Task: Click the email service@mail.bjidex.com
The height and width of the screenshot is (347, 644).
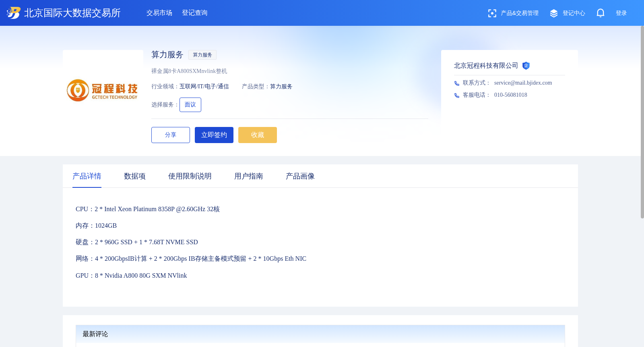Action: pos(523,83)
